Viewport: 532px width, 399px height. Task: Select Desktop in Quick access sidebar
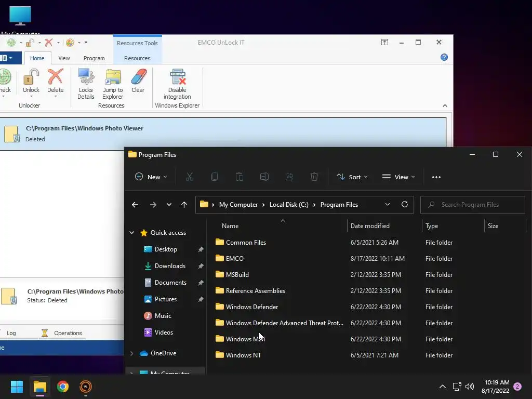[x=166, y=249]
